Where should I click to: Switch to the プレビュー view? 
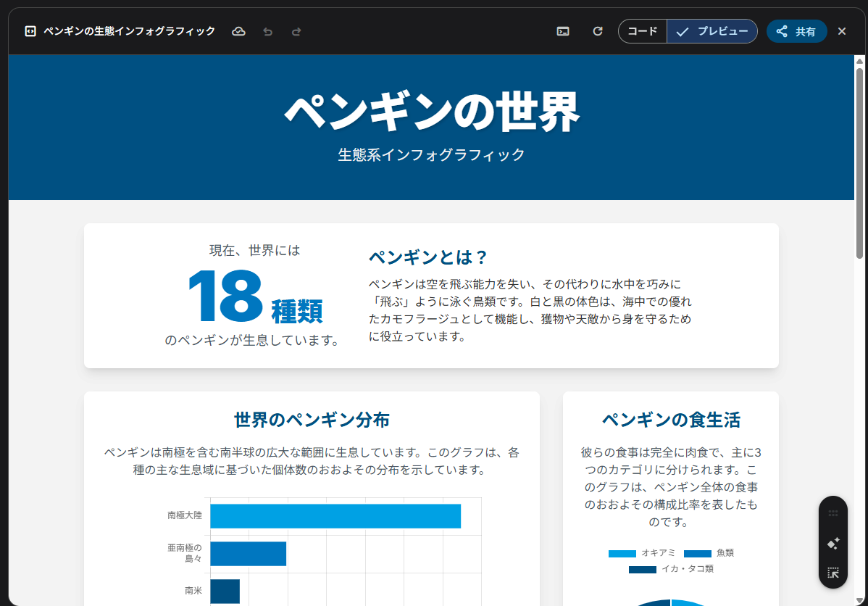(712, 31)
